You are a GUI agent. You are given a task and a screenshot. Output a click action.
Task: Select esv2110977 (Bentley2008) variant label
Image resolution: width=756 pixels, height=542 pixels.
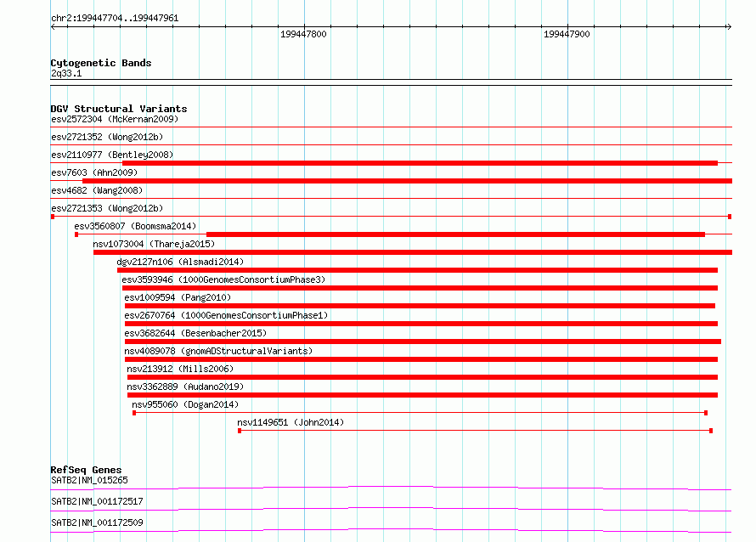tap(112, 155)
